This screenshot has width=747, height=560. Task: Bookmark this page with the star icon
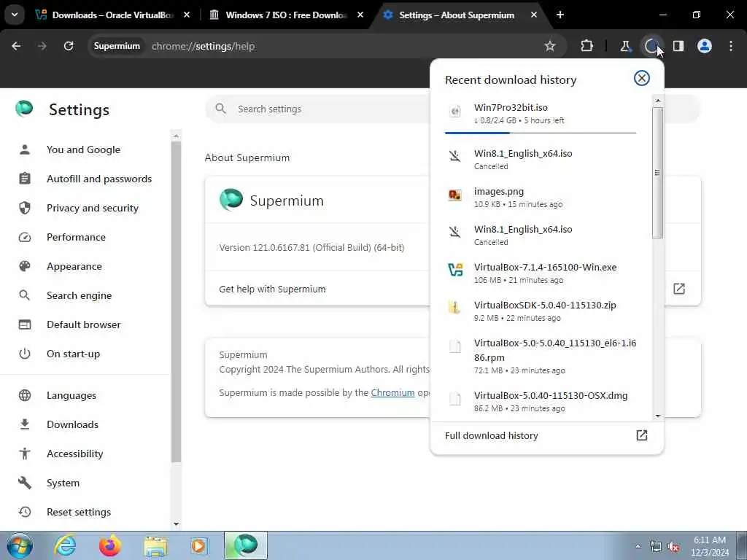click(x=550, y=46)
